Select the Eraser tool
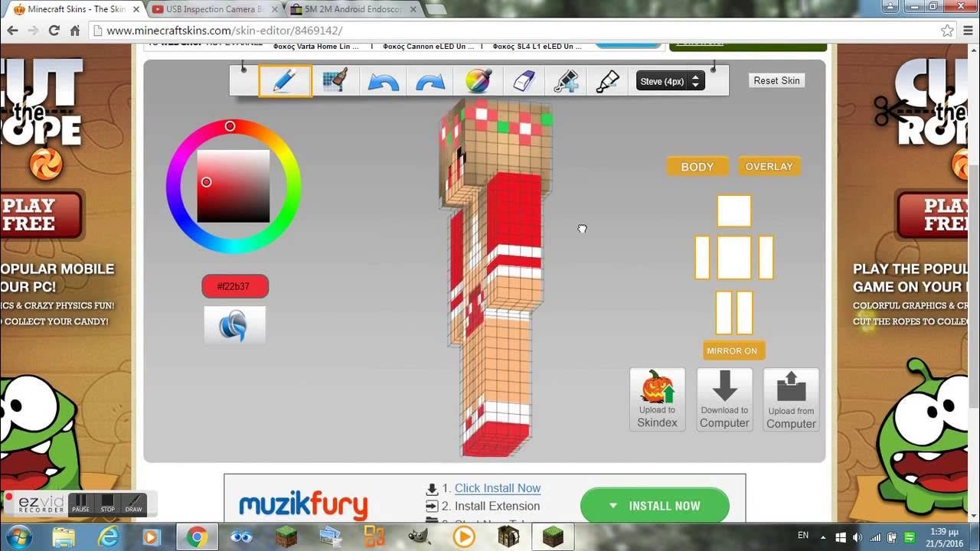The image size is (980, 551). [x=523, y=81]
